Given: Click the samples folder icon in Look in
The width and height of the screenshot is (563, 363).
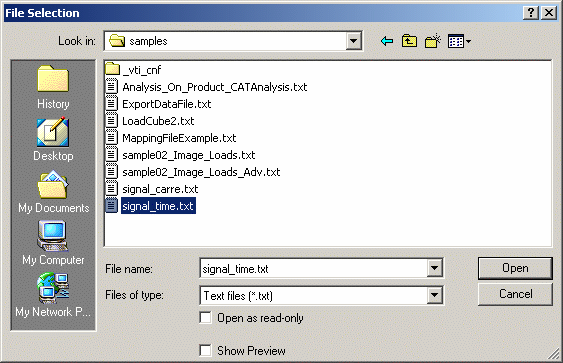Looking at the screenshot, I should tap(117, 41).
